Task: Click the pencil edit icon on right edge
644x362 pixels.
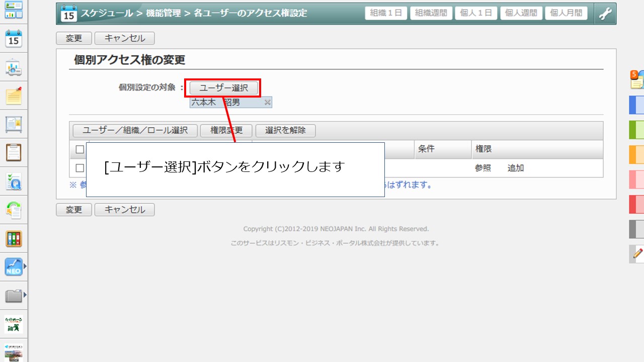Action: coord(637,253)
